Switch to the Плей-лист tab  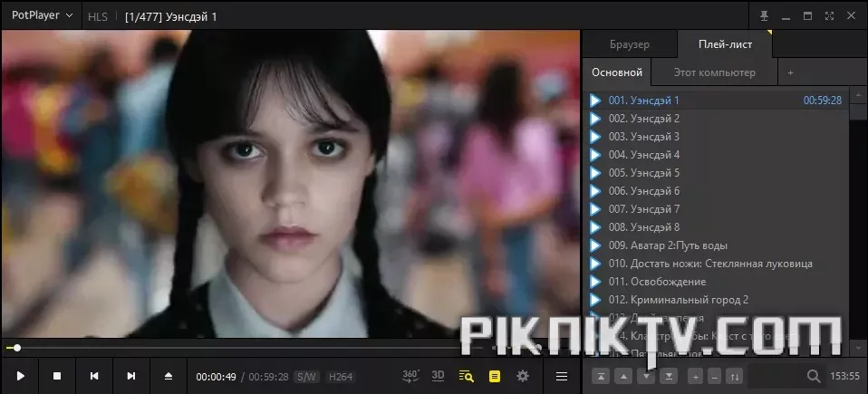pyautogui.click(x=725, y=44)
